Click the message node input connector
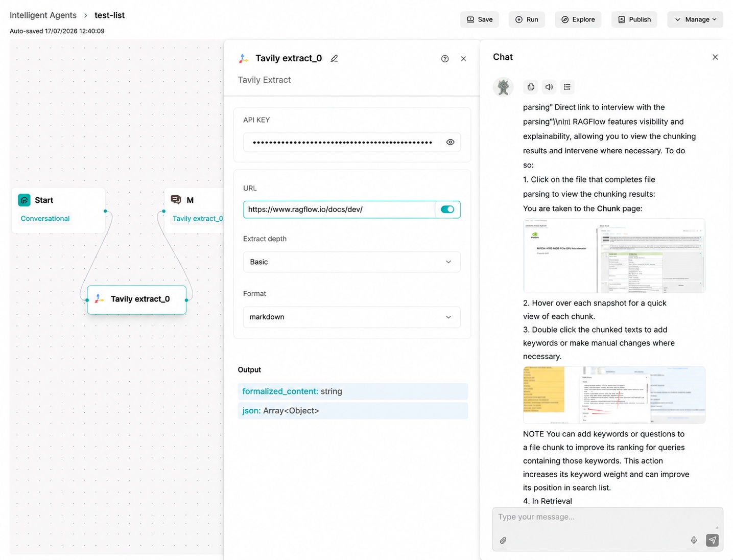 (x=163, y=211)
